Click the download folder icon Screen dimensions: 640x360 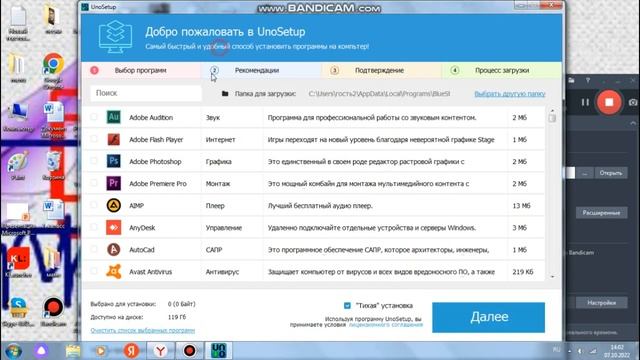[225, 93]
